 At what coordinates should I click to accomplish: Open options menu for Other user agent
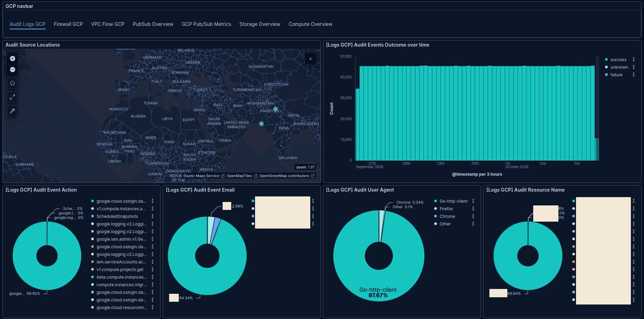pos(473,224)
